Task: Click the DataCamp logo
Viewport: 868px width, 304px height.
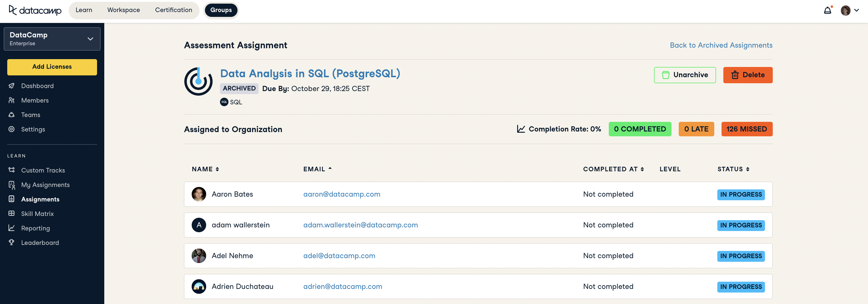Action: point(35,11)
